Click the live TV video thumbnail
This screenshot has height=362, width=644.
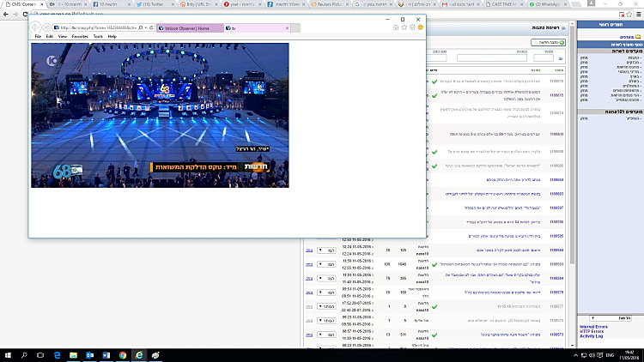(x=160, y=115)
